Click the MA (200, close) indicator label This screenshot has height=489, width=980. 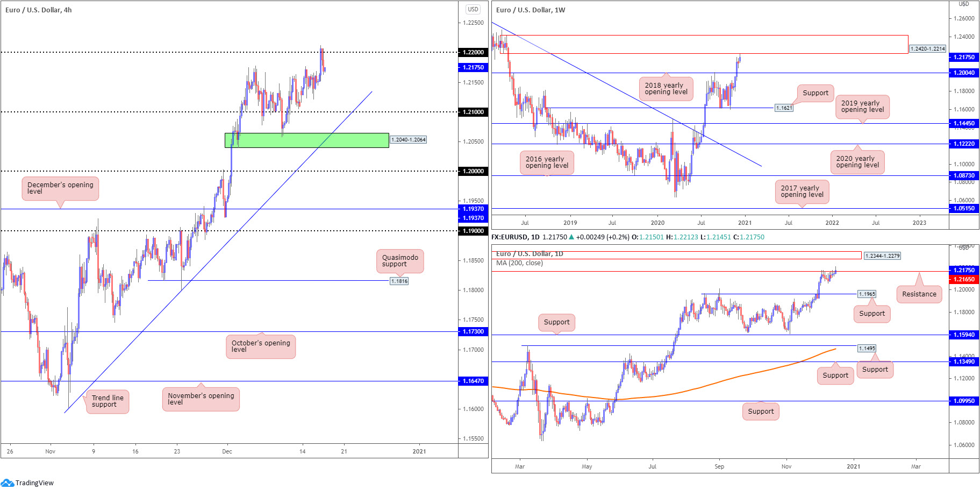tap(519, 263)
